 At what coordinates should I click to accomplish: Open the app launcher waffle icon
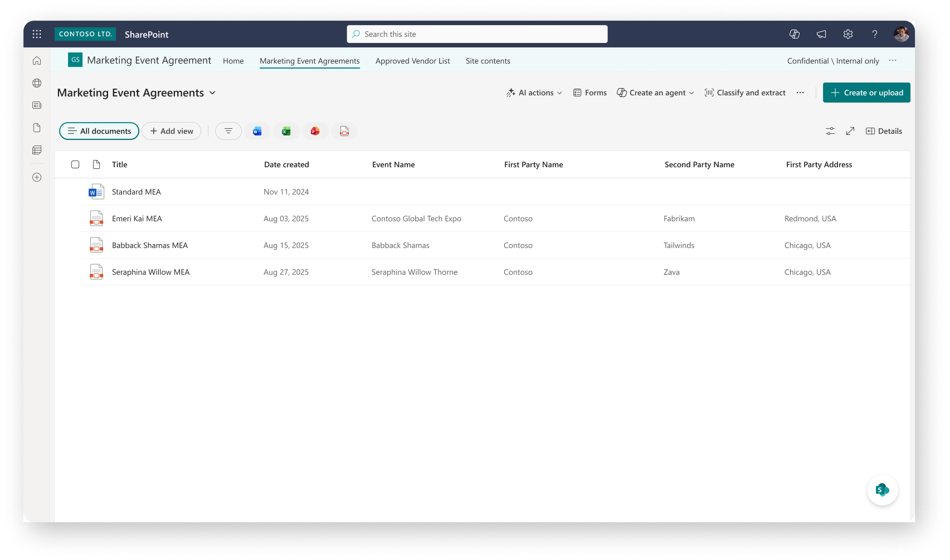37,34
